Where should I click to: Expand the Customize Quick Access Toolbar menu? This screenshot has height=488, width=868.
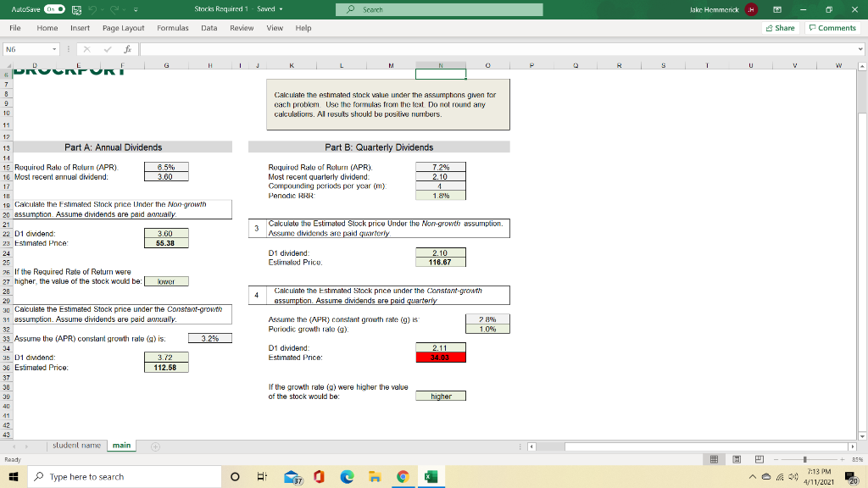(136, 9)
